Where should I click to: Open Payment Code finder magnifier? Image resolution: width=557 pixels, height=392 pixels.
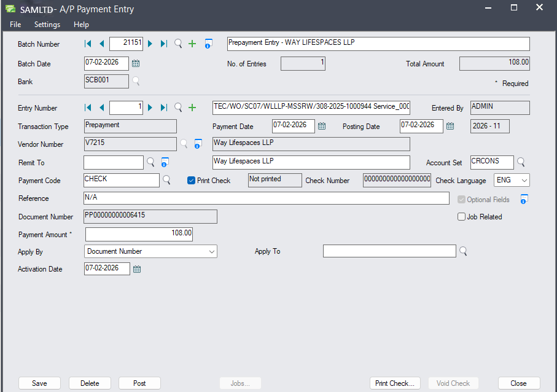[x=166, y=180]
